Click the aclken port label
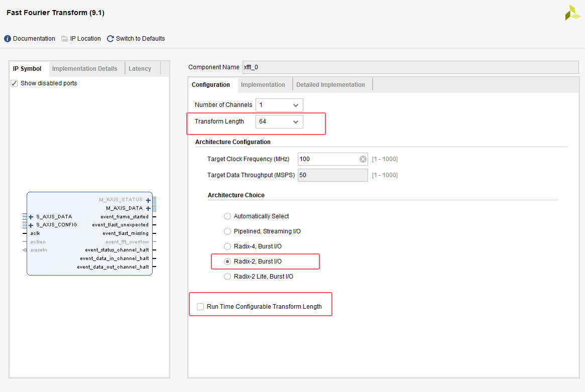 click(x=38, y=242)
